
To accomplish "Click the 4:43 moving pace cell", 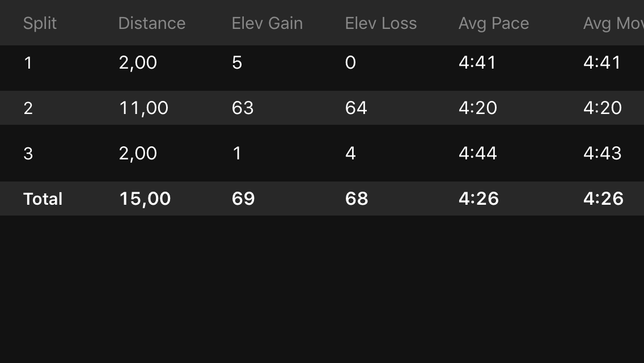I will click(603, 153).
